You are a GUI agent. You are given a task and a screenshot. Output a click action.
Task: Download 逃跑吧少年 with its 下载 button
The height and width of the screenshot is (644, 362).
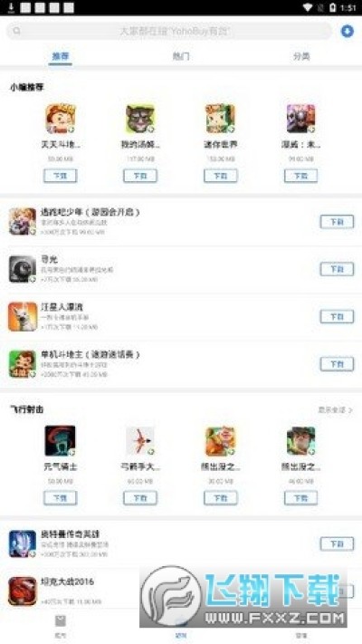(337, 222)
